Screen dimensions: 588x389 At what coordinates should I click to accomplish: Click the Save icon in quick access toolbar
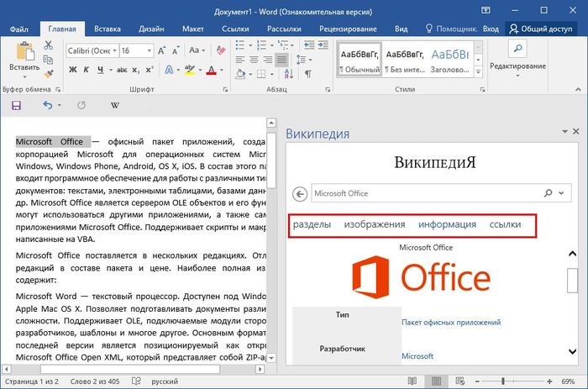(16, 106)
